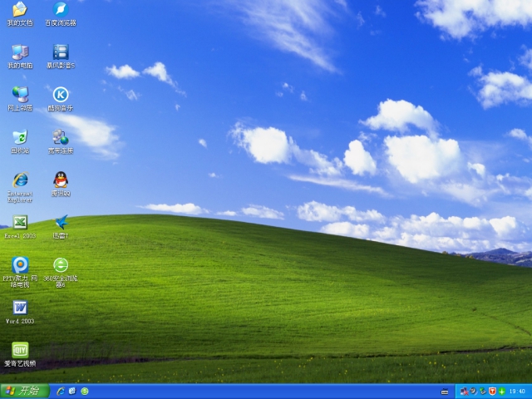Open the Excel 2003 shortcut
532x399 pixels.
click(20, 223)
